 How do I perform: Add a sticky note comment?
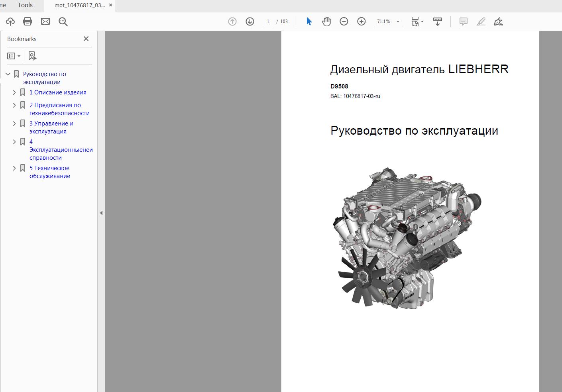point(463,21)
